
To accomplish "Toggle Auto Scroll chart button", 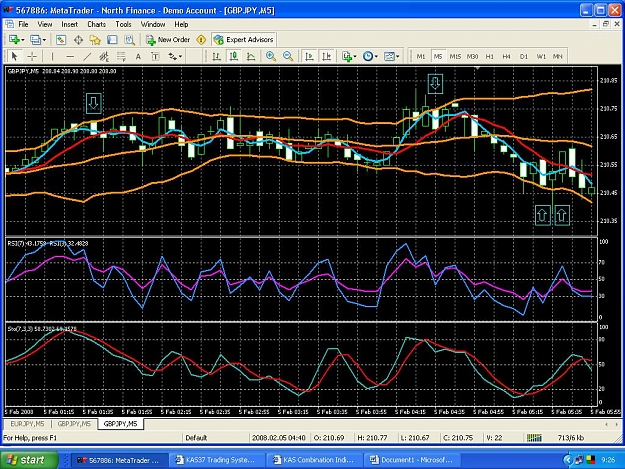I will (309, 56).
